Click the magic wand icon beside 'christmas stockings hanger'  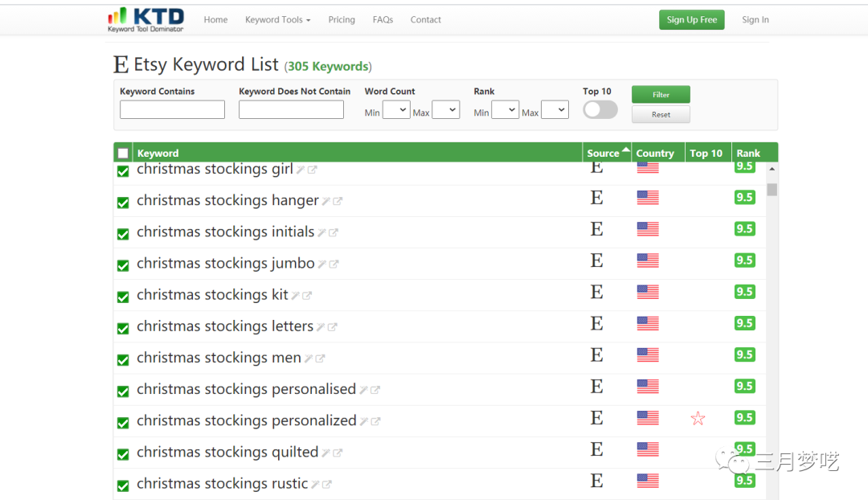click(x=326, y=201)
